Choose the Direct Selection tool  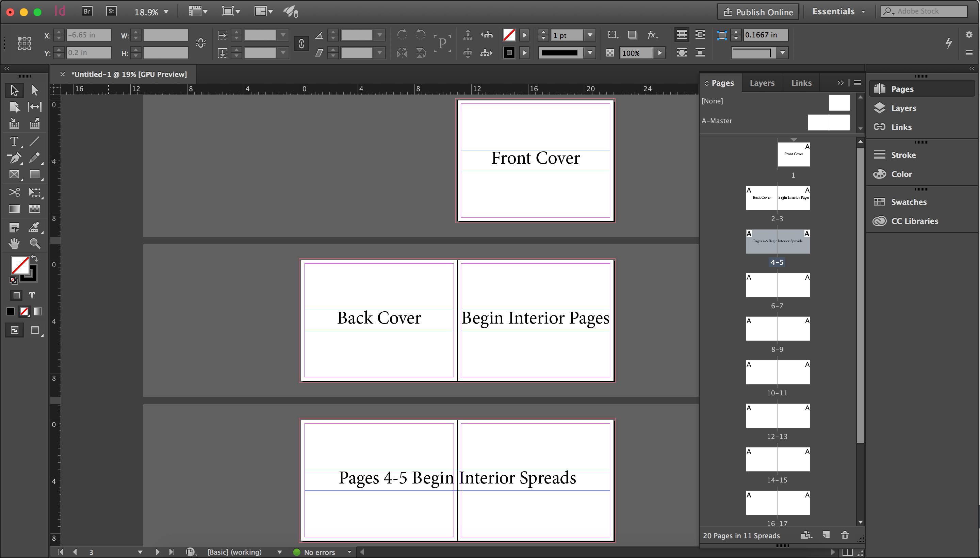[35, 91]
